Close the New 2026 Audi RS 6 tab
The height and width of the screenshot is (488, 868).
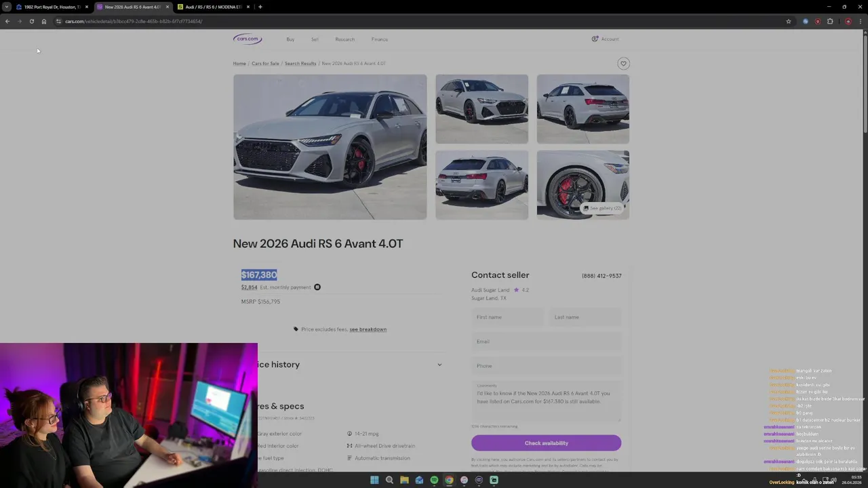167,7
